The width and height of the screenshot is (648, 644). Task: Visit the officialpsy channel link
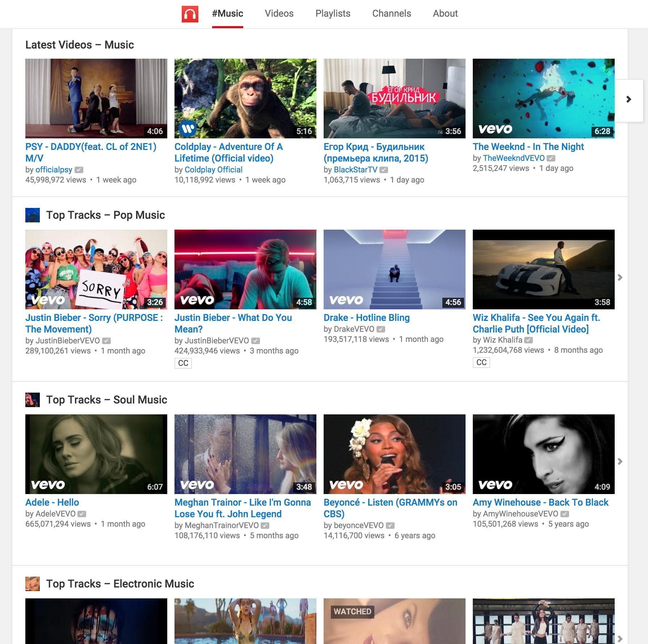[x=54, y=170]
